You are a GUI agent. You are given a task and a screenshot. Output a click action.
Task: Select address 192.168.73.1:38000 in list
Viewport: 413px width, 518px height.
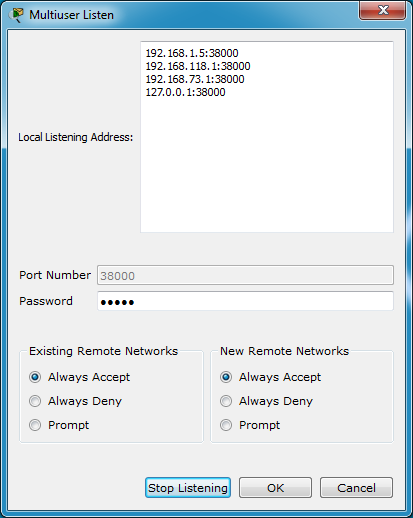pos(195,79)
